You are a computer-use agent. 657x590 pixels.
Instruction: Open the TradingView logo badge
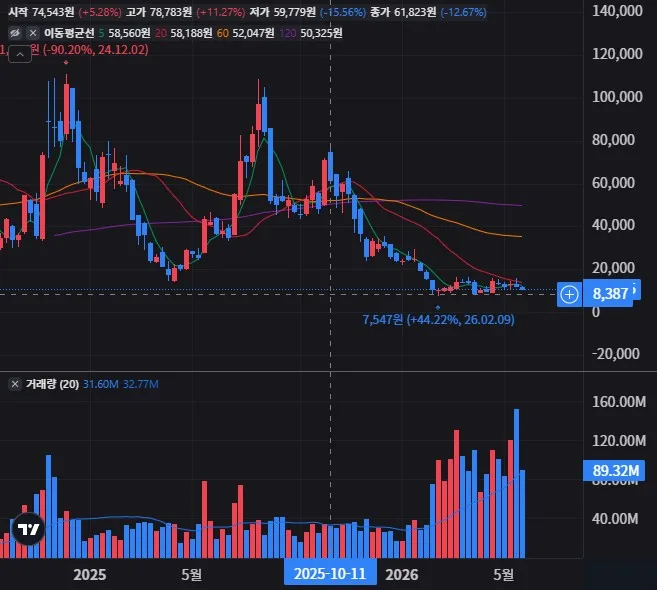[x=28, y=529]
